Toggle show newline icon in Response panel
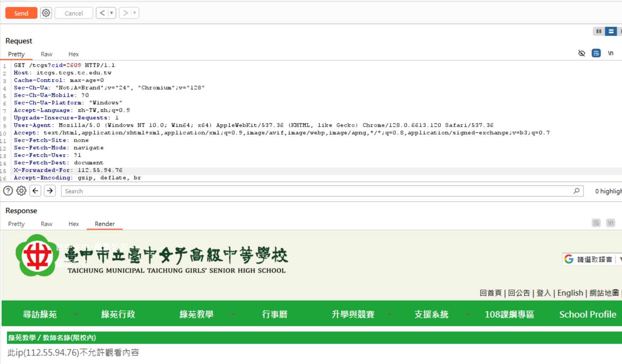 point(610,223)
